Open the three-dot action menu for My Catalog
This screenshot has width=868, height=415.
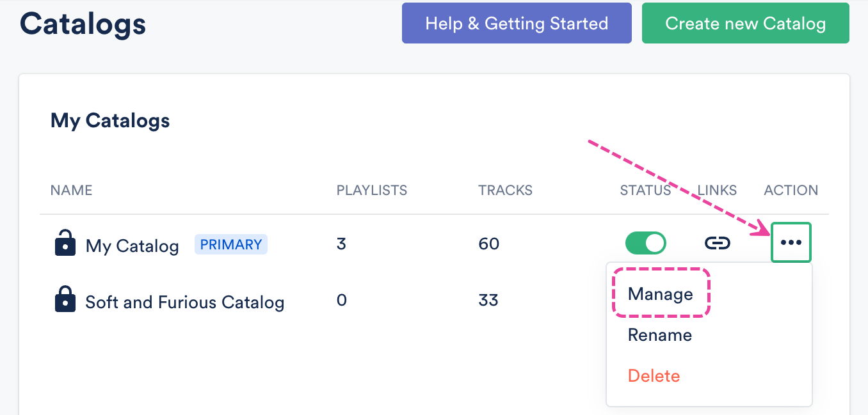(791, 242)
